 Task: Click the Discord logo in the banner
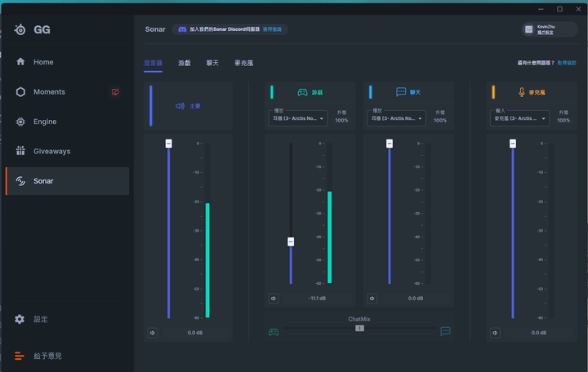[182, 29]
